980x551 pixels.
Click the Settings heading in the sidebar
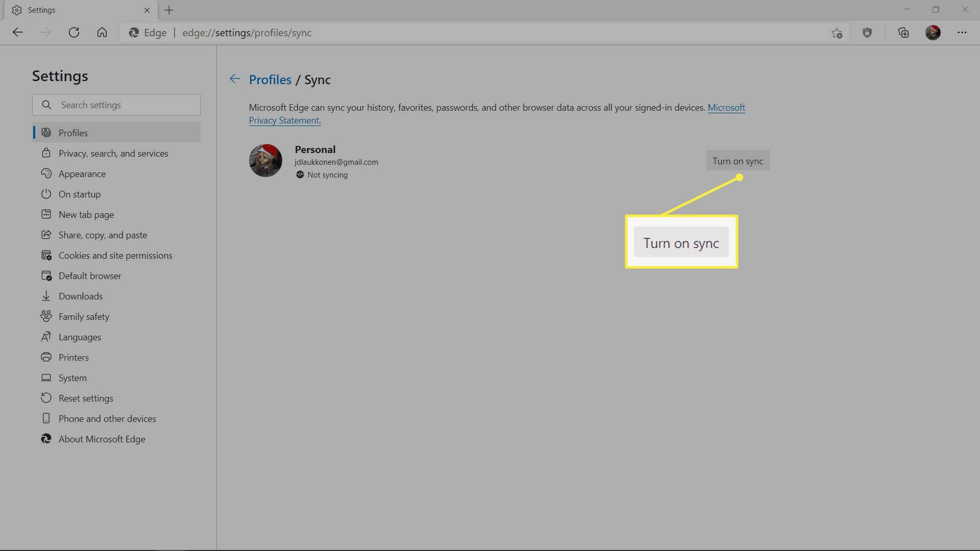(x=60, y=76)
